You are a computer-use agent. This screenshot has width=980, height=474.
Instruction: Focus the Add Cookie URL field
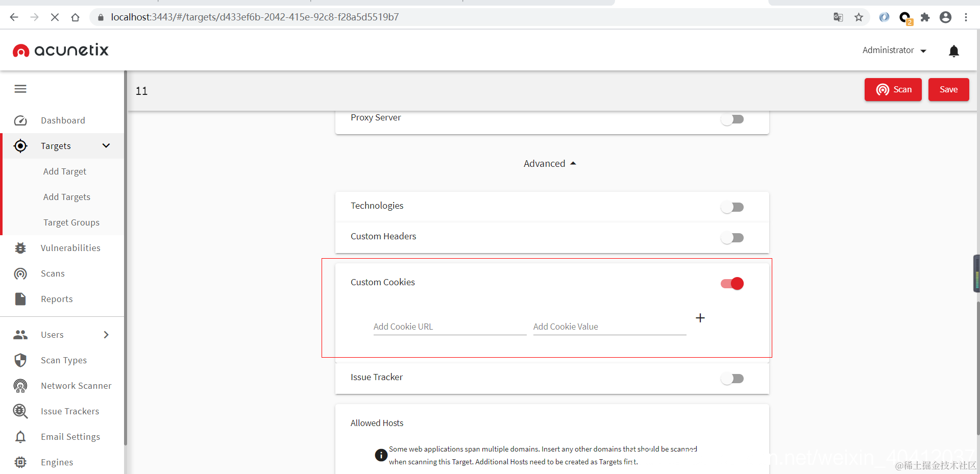(450, 327)
